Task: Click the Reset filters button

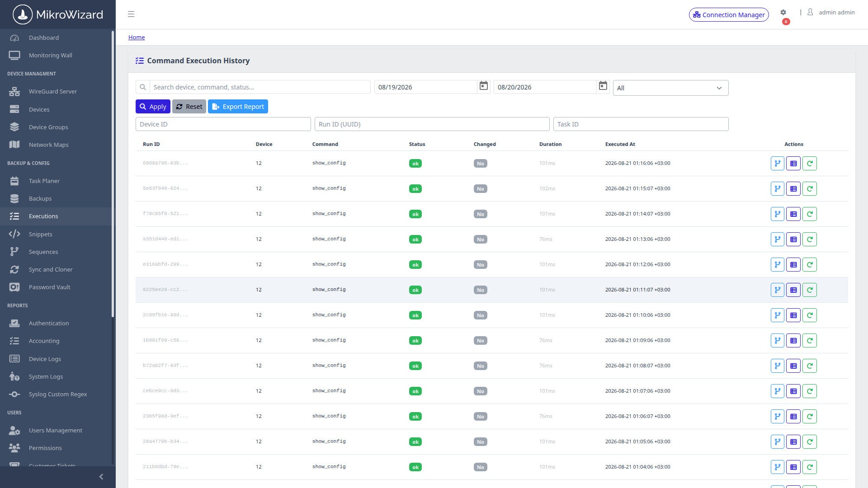Action: click(189, 107)
